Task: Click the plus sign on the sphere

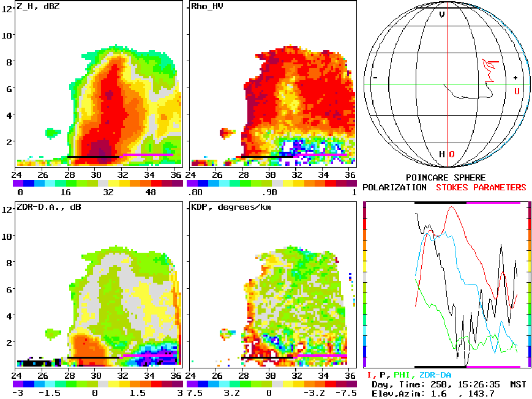Action: coord(515,78)
